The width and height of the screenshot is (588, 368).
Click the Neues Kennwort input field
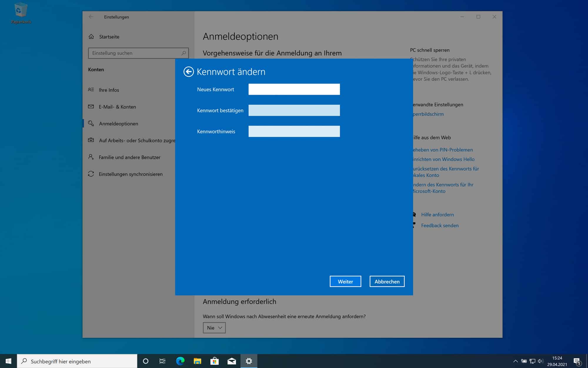click(x=294, y=89)
